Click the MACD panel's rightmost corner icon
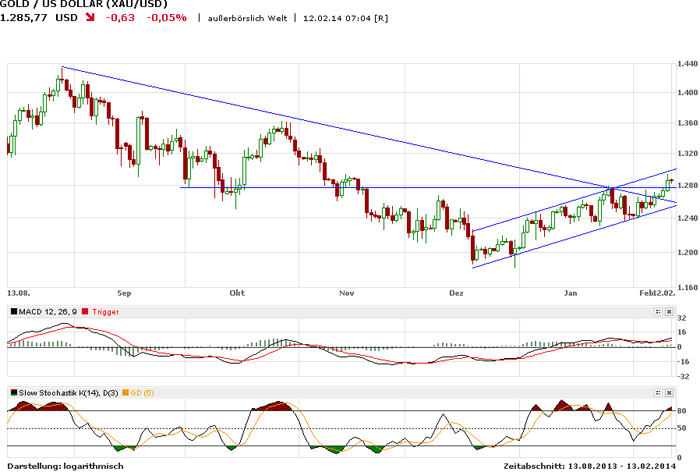Image resolution: width=700 pixels, height=472 pixels. 670,312
